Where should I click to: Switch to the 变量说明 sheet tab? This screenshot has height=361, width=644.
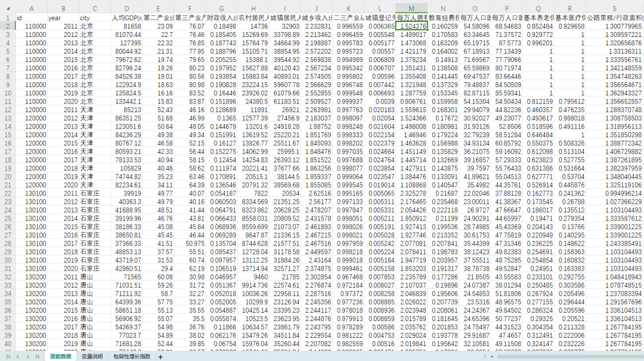point(92,356)
